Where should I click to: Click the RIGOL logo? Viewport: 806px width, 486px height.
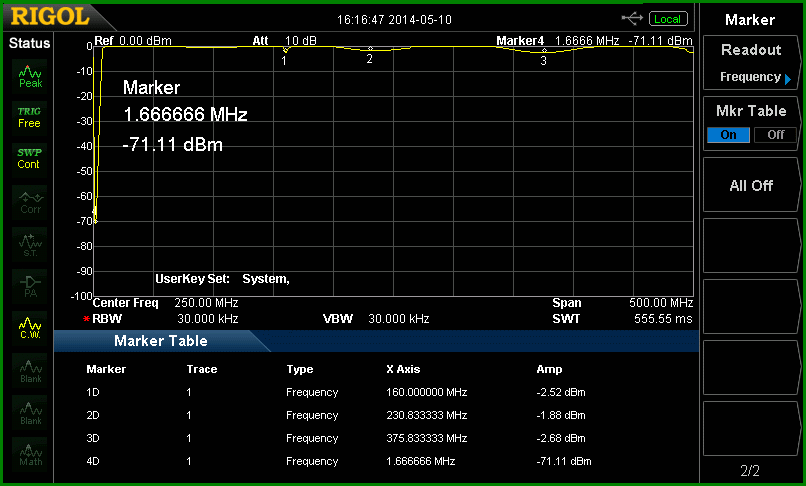point(50,17)
